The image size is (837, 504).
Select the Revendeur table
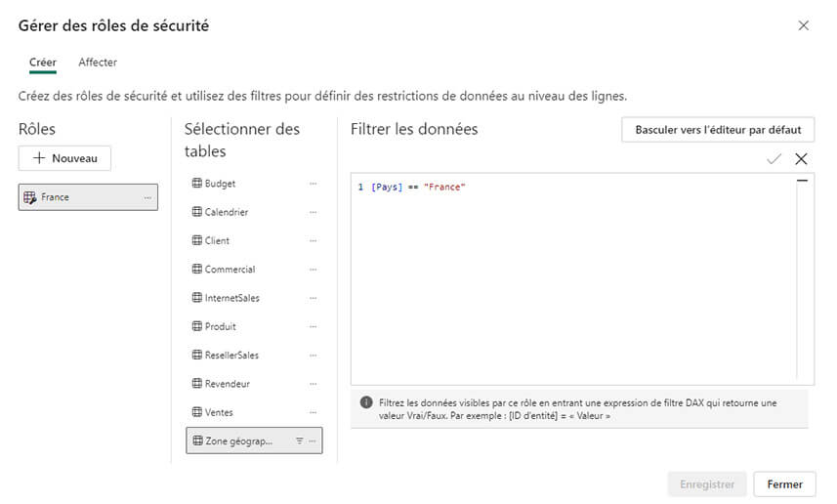254,383
